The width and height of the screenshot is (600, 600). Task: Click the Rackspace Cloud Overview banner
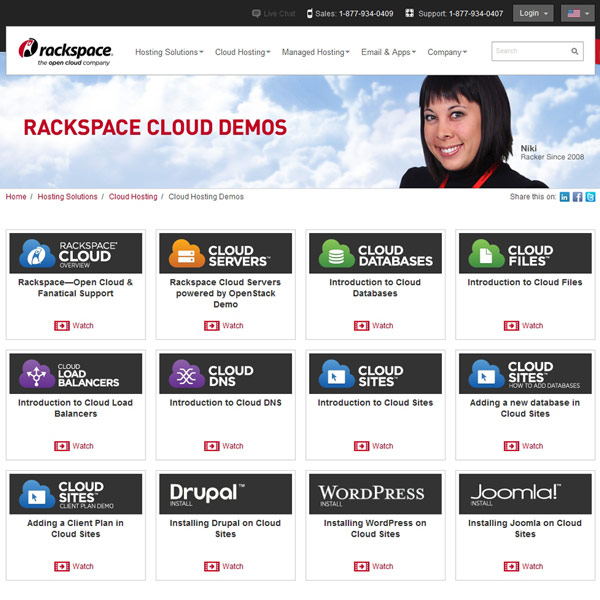coord(76,253)
